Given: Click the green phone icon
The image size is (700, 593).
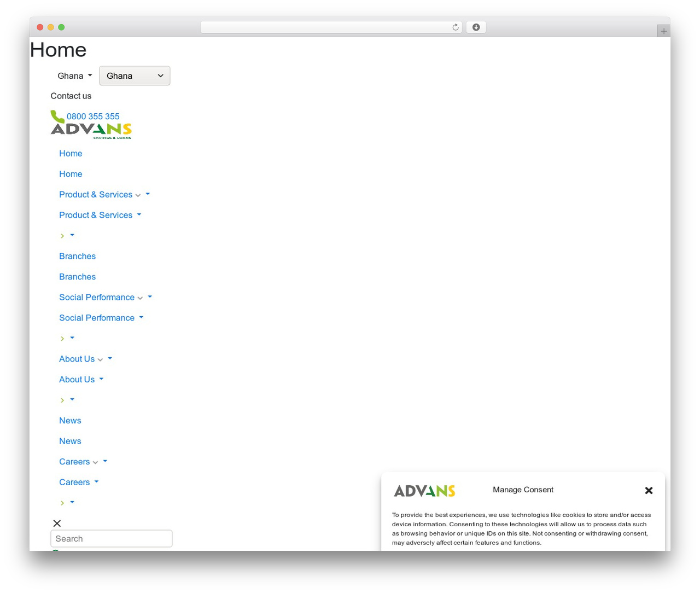Looking at the screenshot, I should (57, 117).
